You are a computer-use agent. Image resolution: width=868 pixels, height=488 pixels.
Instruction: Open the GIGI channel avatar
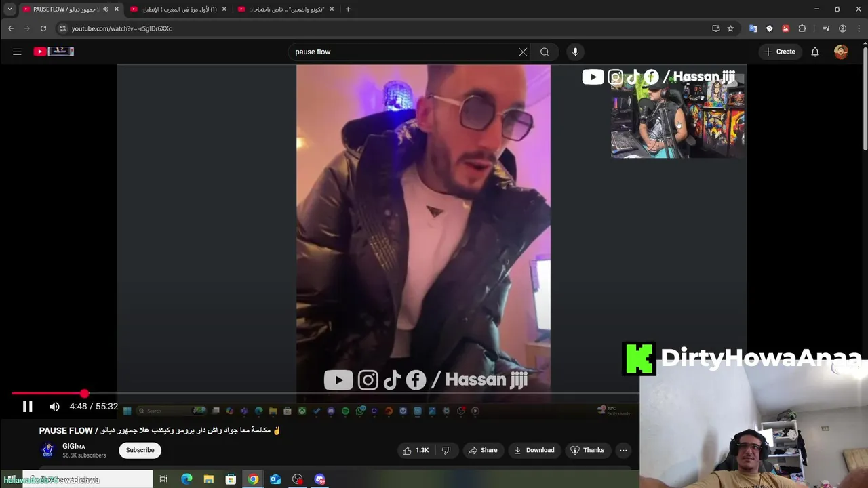(x=47, y=450)
